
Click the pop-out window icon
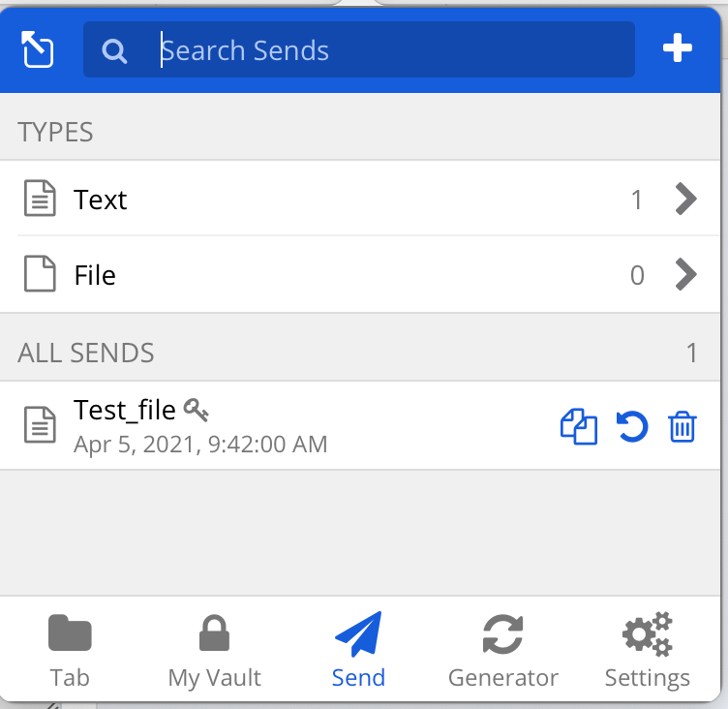click(x=37, y=49)
